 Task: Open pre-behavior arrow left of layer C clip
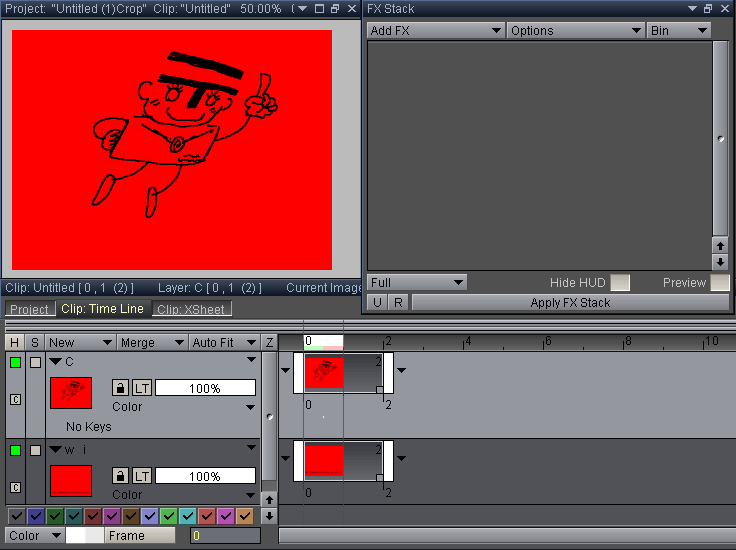click(x=285, y=370)
